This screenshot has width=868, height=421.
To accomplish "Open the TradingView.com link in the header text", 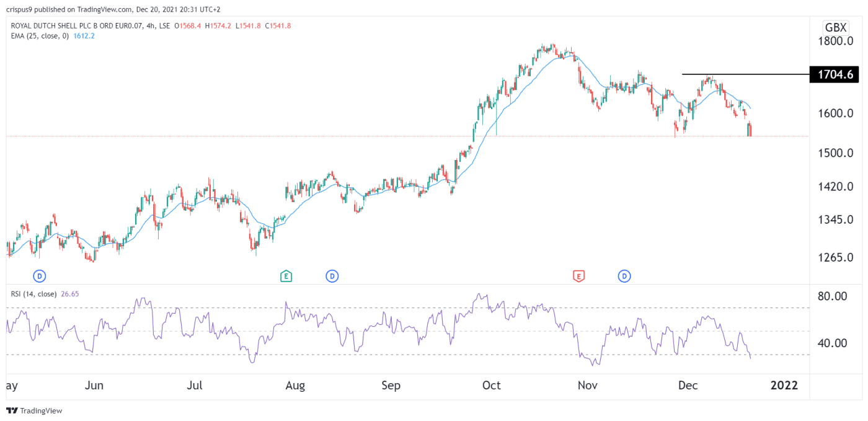I will [x=103, y=9].
